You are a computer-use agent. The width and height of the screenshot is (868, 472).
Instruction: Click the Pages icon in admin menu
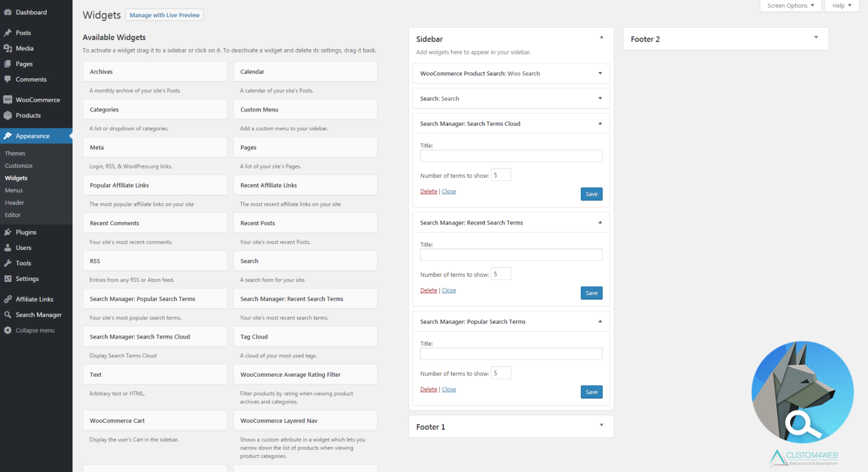8,64
